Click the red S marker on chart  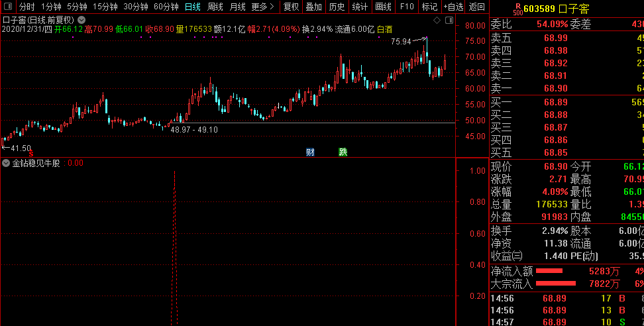[x=30, y=154]
